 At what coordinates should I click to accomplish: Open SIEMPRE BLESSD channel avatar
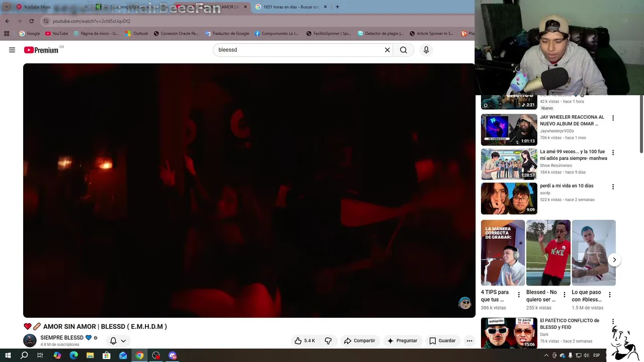click(x=30, y=340)
